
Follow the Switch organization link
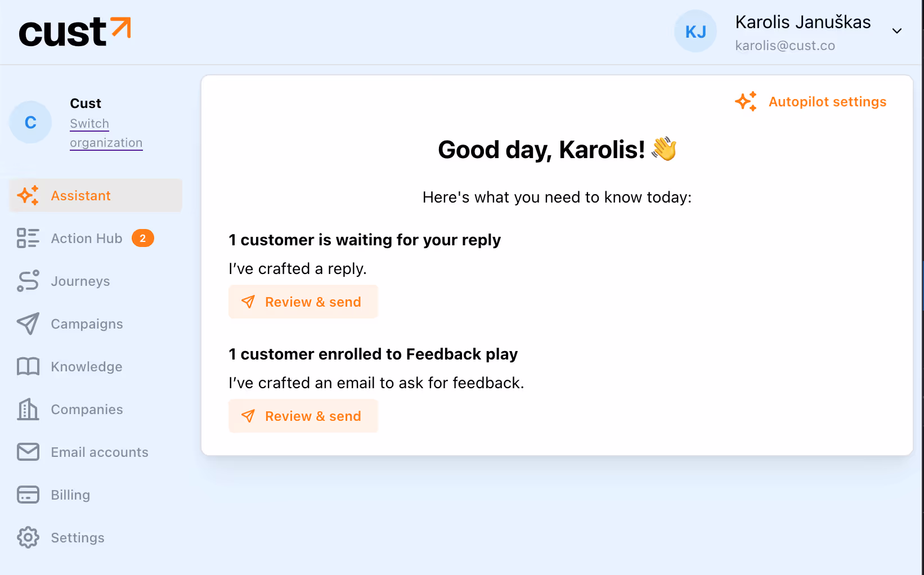(x=106, y=133)
